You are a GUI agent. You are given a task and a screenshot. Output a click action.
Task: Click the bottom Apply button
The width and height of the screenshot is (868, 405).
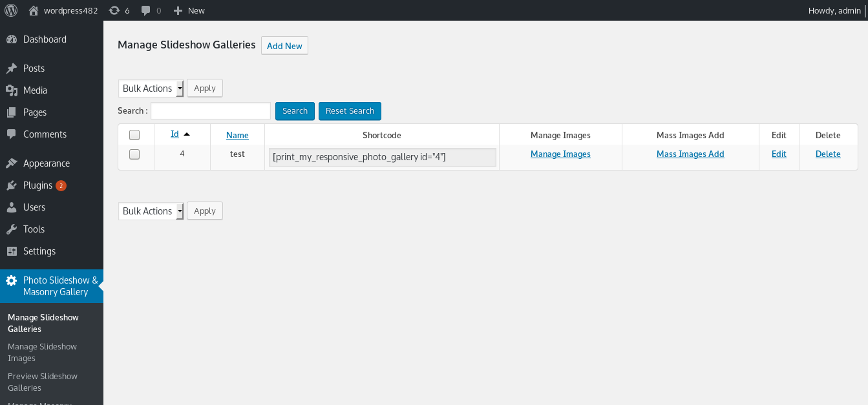pos(205,211)
